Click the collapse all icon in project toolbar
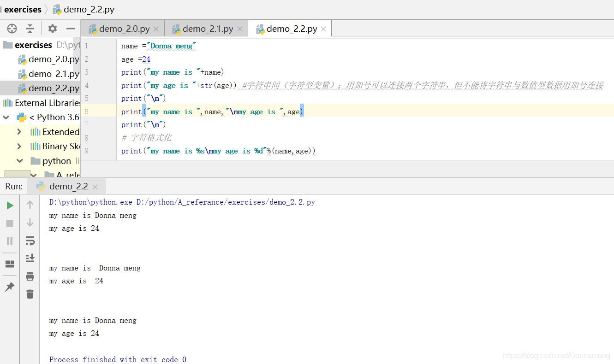The image size is (614, 364). (x=30, y=29)
